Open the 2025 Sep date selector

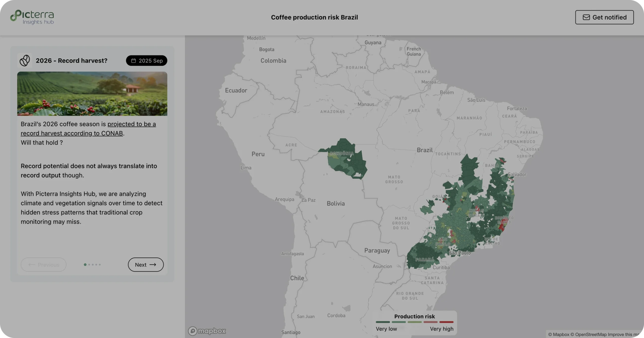click(x=146, y=61)
